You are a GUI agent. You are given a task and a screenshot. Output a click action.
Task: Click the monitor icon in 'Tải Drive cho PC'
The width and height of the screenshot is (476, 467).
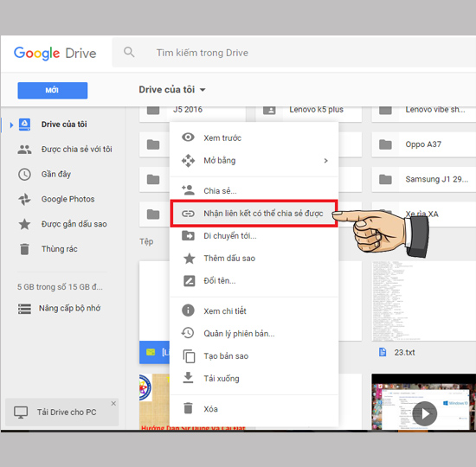coord(21,413)
